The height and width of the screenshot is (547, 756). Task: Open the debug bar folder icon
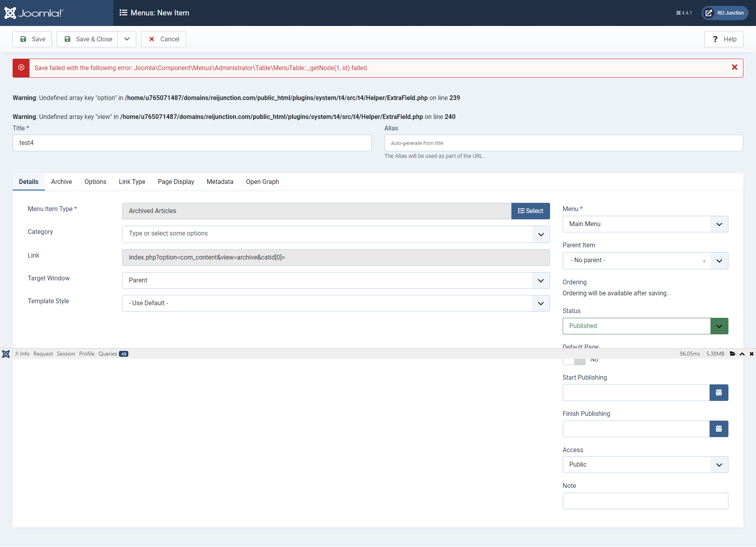click(733, 354)
